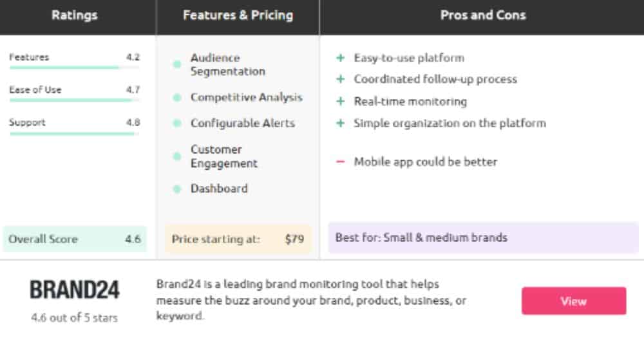644x341 pixels.
Task: Click the green bullet beside Audience Segmentation
Action: point(177,64)
